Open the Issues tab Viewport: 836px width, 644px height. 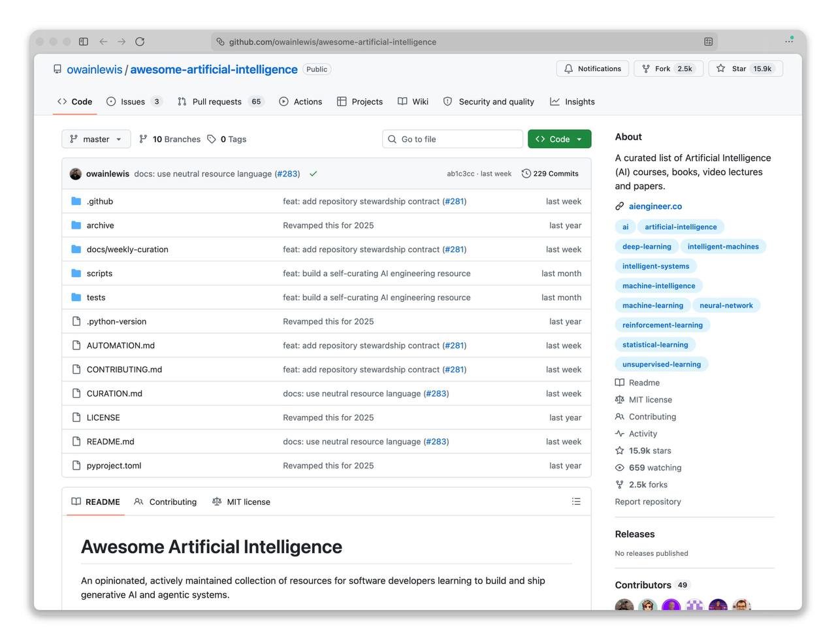[x=134, y=102]
